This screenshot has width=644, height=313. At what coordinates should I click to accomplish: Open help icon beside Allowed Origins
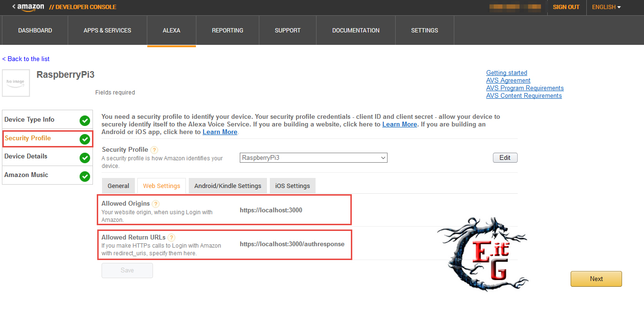(155, 204)
